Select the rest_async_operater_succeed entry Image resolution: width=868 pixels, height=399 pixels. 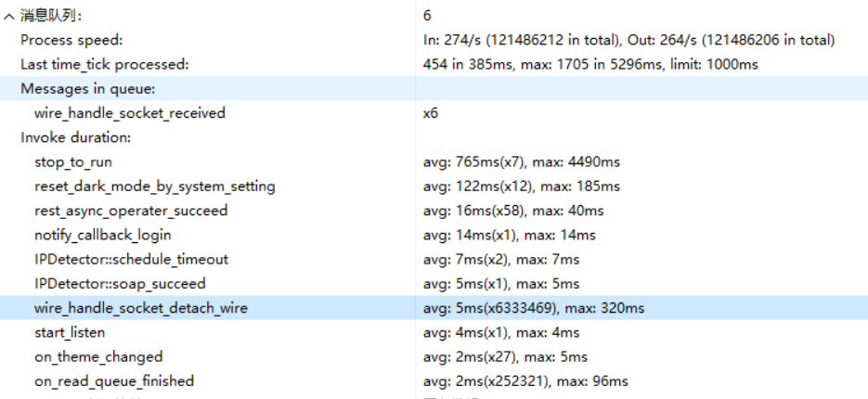pyautogui.click(x=131, y=211)
